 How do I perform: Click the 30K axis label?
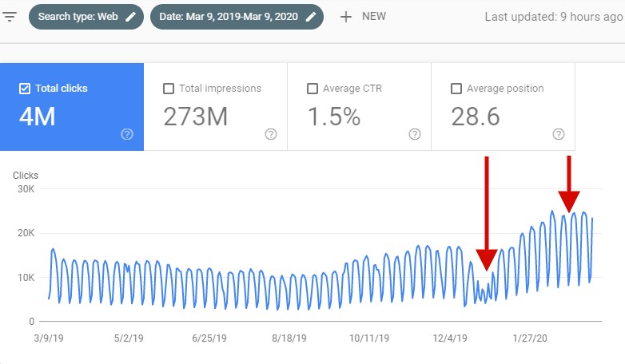[x=26, y=189]
